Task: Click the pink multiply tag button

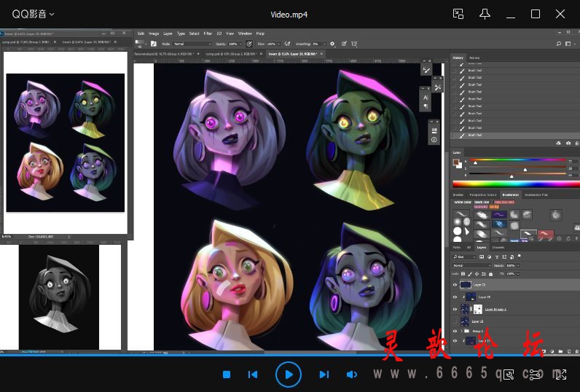Action: pos(481,207)
